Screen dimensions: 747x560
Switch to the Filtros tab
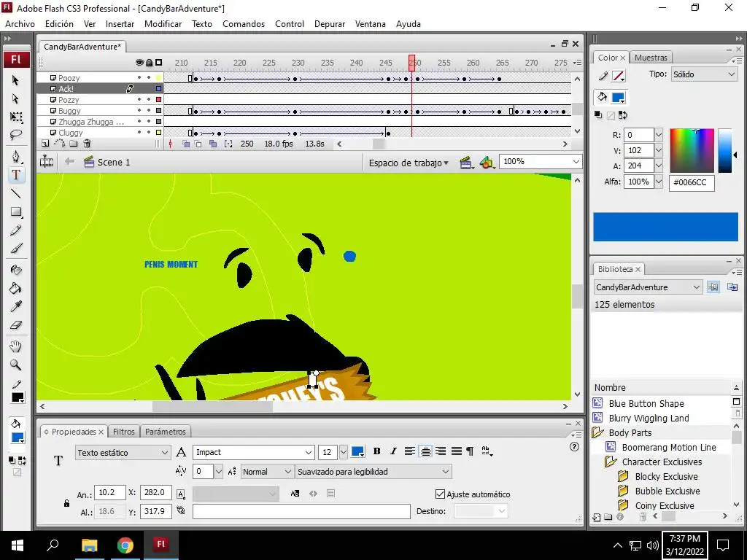coord(124,432)
